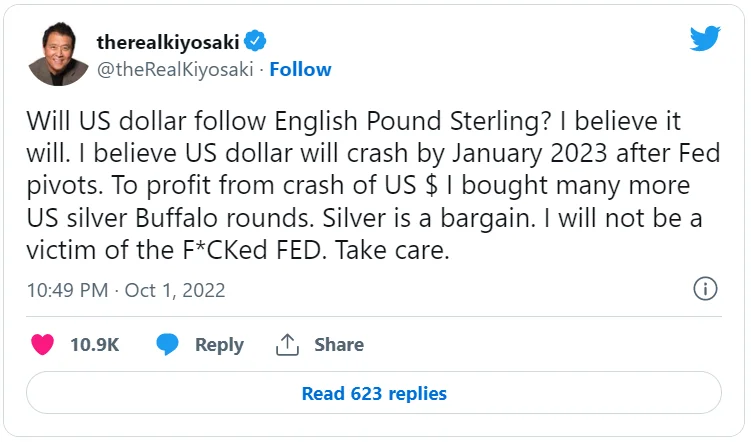The width and height of the screenshot is (751, 442).
Task: Like the tweet with the heart icon
Action: [x=42, y=344]
